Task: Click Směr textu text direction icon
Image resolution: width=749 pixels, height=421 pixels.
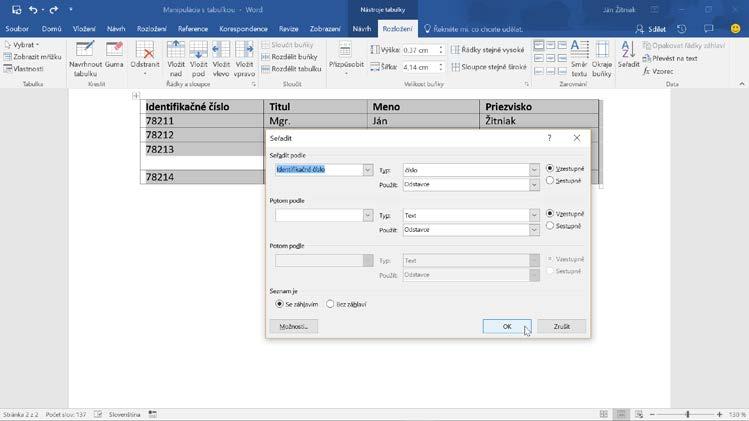Action: point(579,49)
